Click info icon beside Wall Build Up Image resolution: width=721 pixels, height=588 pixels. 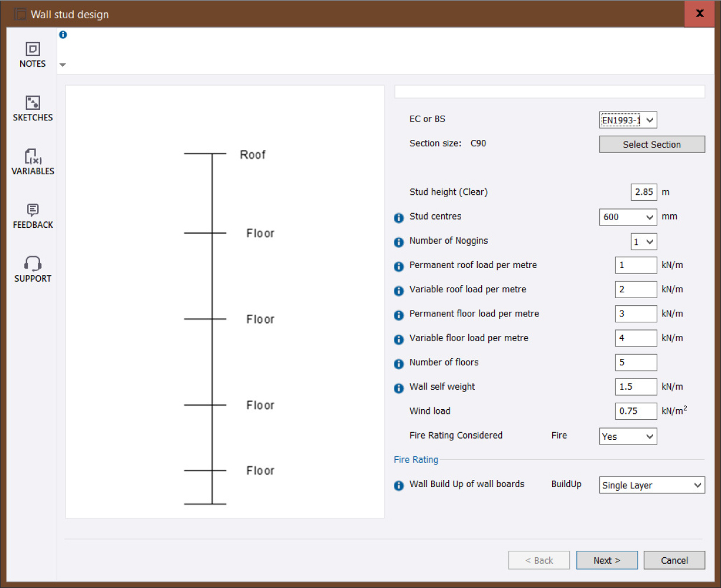(x=399, y=486)
